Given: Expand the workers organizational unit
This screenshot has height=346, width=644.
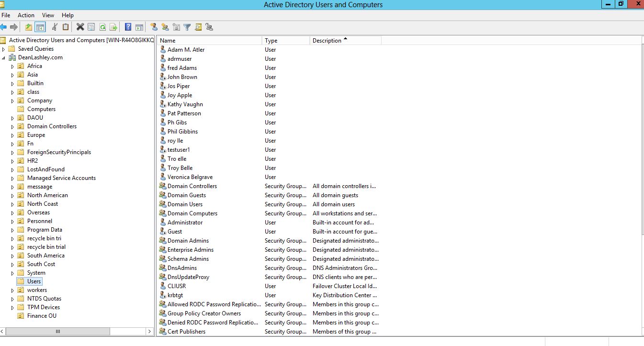Looking at the screenshot, I should [13, 290].
